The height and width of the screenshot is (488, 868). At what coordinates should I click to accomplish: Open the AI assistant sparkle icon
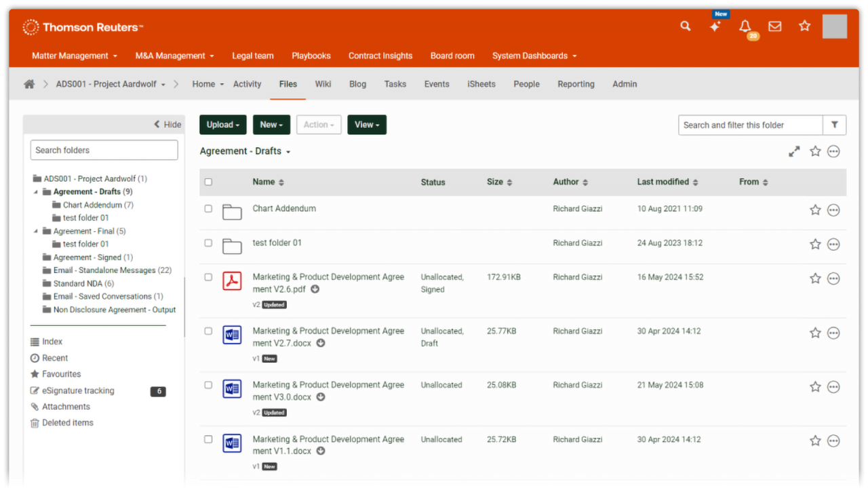point(715,26)
